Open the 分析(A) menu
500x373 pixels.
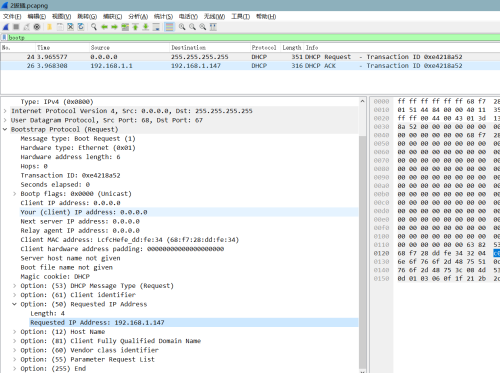(138, 16)
